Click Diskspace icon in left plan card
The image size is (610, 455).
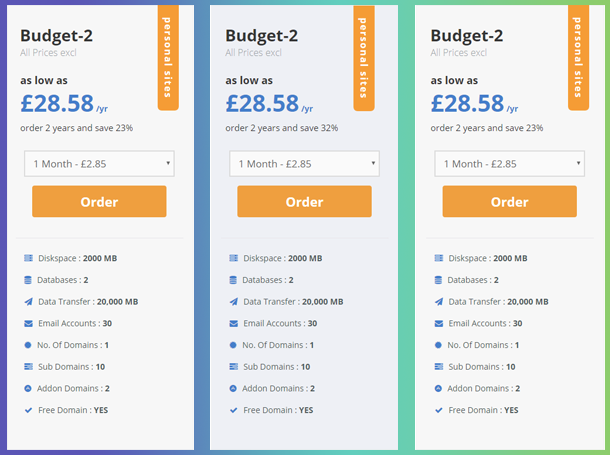tap(28, 258)
